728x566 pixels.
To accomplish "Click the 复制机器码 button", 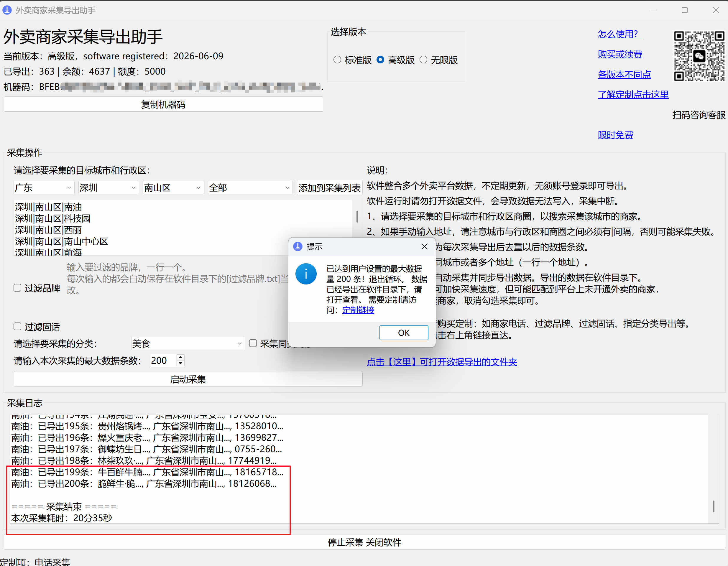I will pos(163,104).
